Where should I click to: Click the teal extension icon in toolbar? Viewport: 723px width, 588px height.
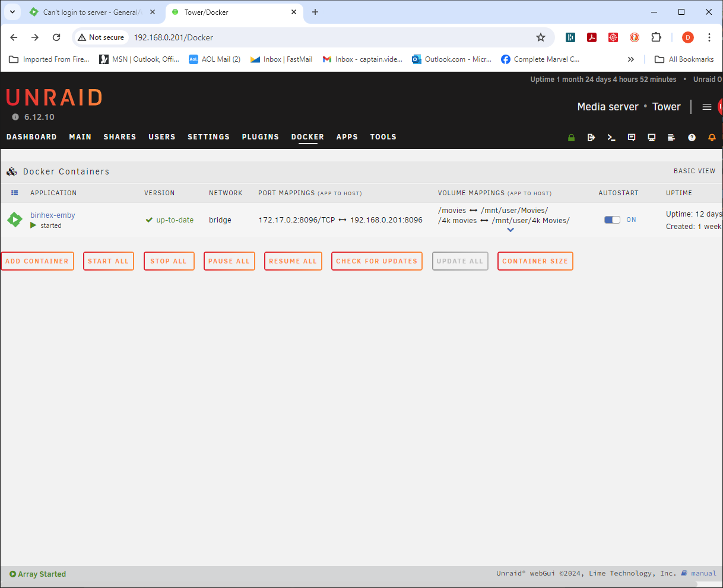point(570,37)
